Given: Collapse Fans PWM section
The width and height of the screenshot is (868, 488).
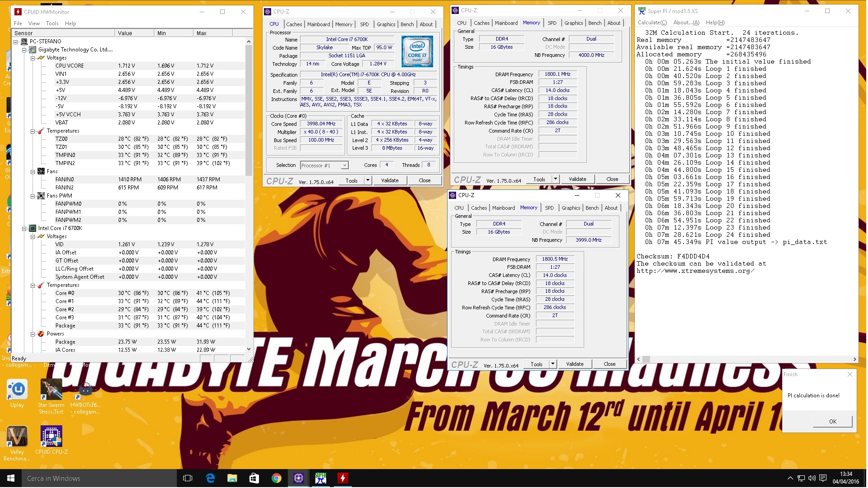Looking at the screenshot, I should 33,196.
